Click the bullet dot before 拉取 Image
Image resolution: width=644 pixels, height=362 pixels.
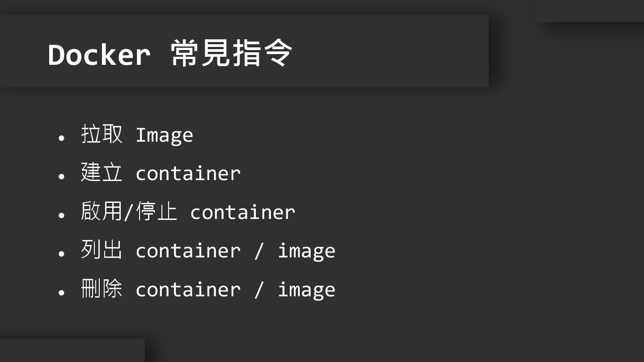[x=62, y=138]
